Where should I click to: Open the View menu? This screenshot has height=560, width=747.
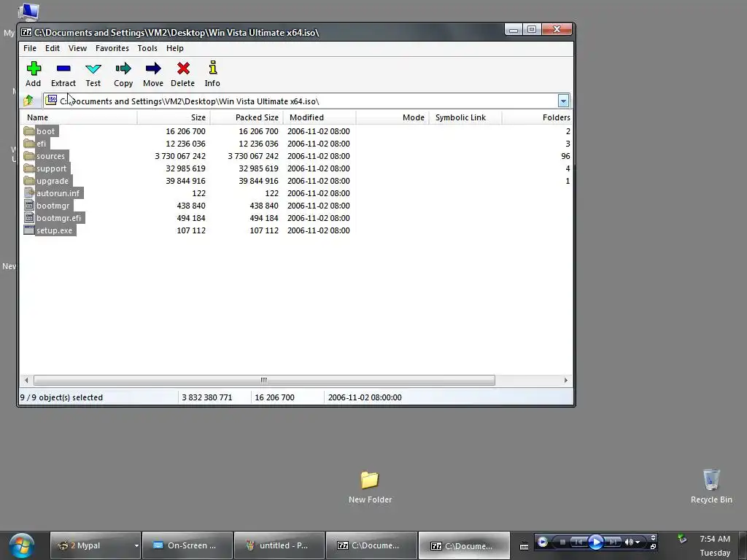click(77, 48)
